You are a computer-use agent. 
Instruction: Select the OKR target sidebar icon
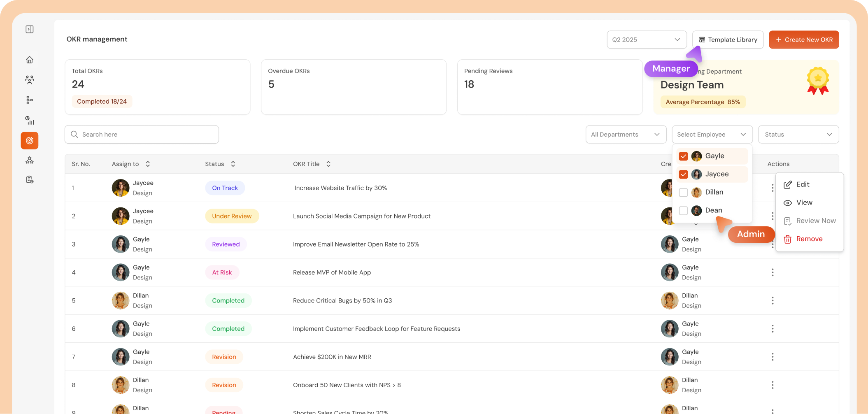(x=29, y=140)
